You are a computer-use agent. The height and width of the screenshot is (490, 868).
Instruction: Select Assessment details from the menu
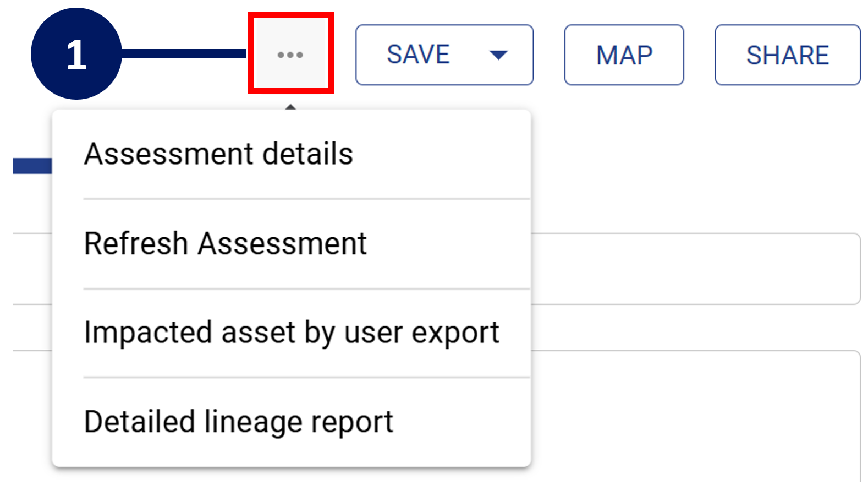pos(218,154)
